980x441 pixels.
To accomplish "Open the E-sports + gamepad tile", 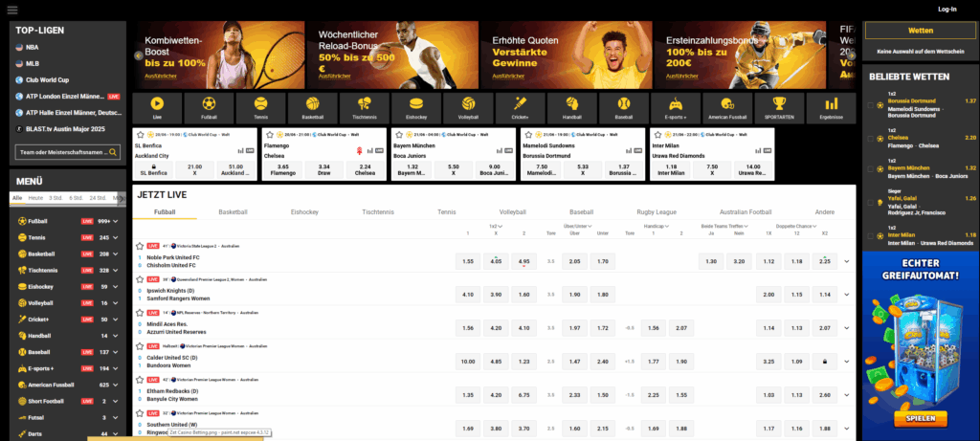I will pos(676,108).
